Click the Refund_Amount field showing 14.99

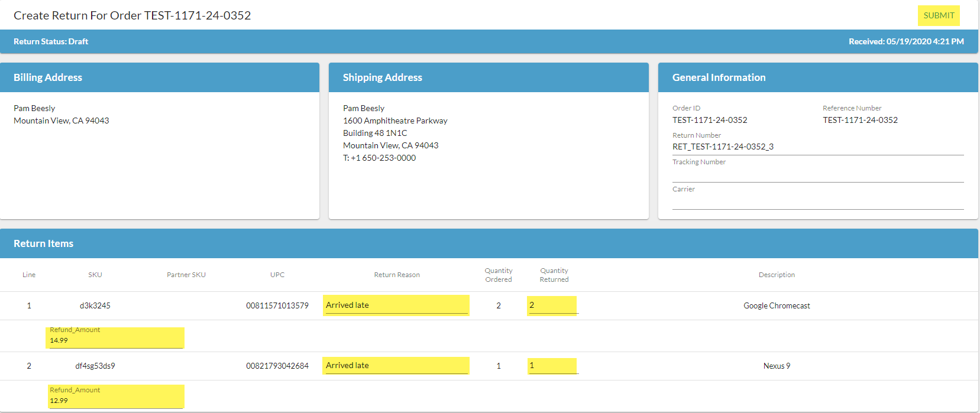coord(115,340)
